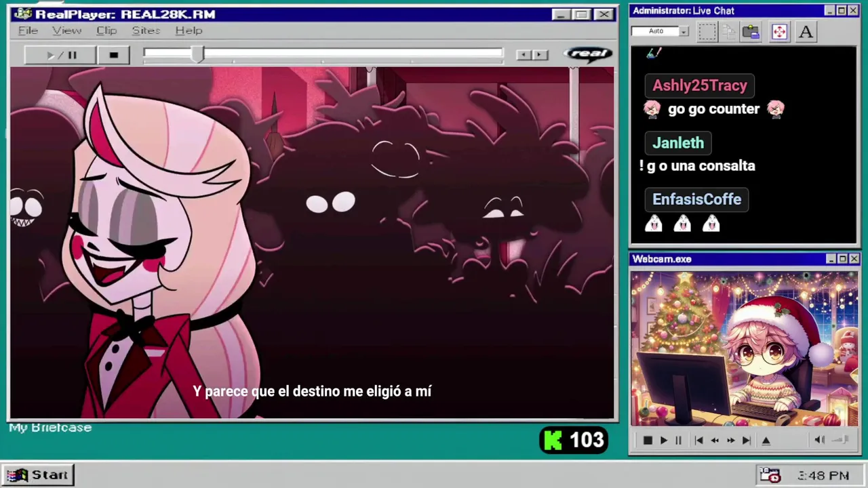Click the Pause button in Webcam.exe
The width and height of the screenshot is (868, 488).
678,441
